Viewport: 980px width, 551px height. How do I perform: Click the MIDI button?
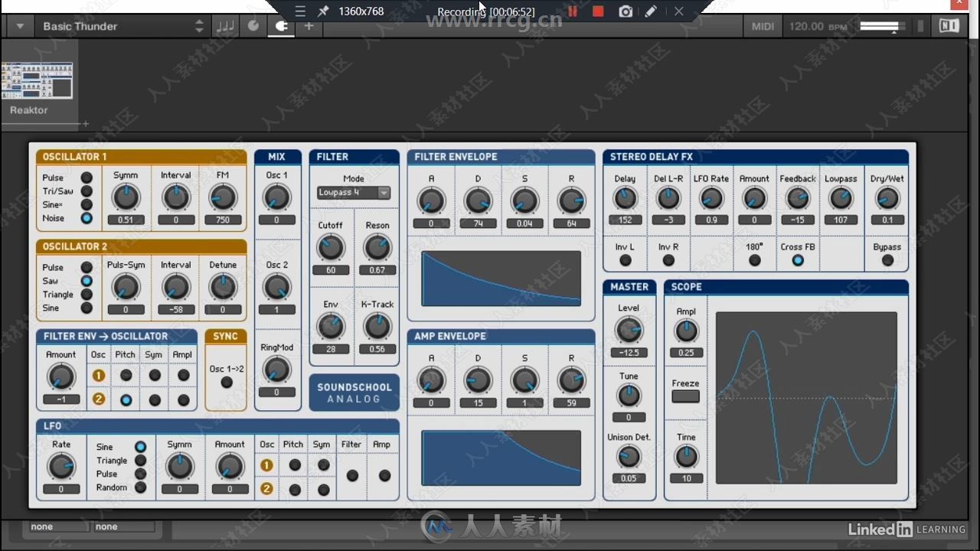click(x=763, y=26)
